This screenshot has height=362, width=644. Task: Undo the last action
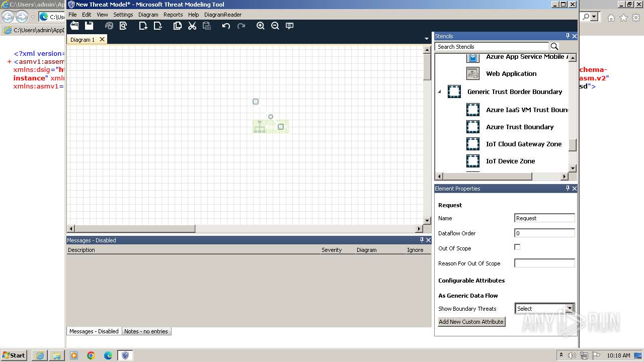[226, 26]
